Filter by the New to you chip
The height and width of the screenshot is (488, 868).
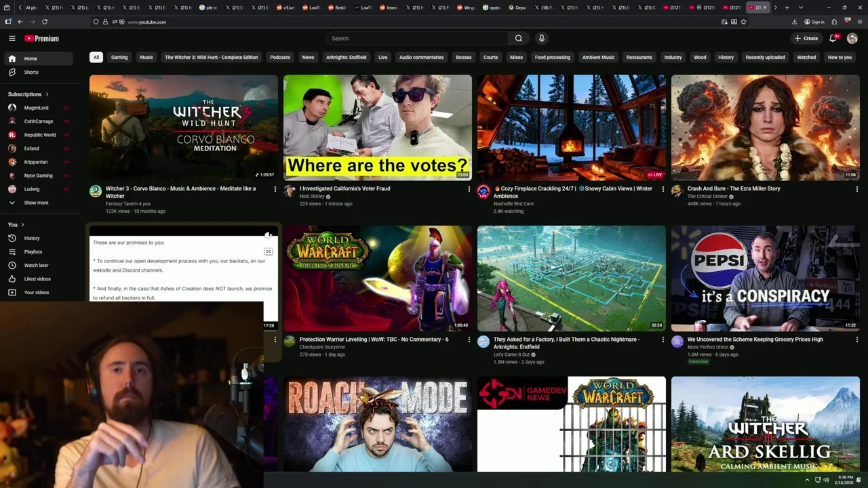point(840,57)
